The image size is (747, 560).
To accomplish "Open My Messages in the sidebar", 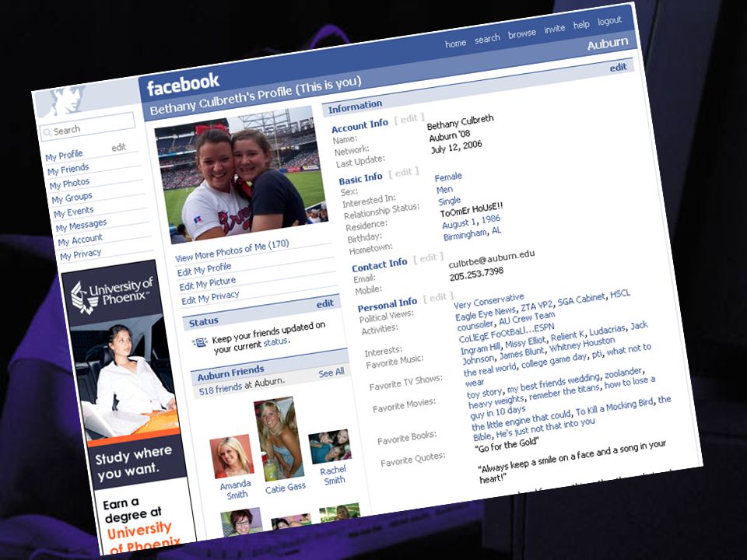I will click(81, 226).
